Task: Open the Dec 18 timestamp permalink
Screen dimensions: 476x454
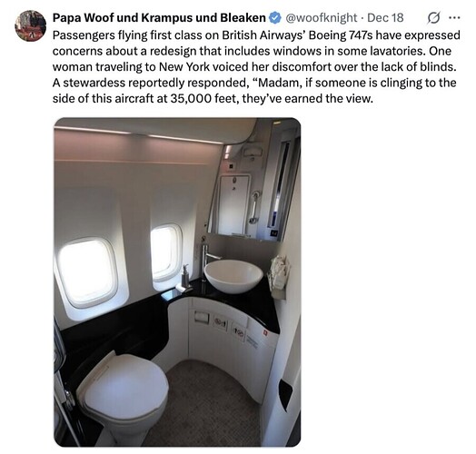Action: (x=385, y=18)
